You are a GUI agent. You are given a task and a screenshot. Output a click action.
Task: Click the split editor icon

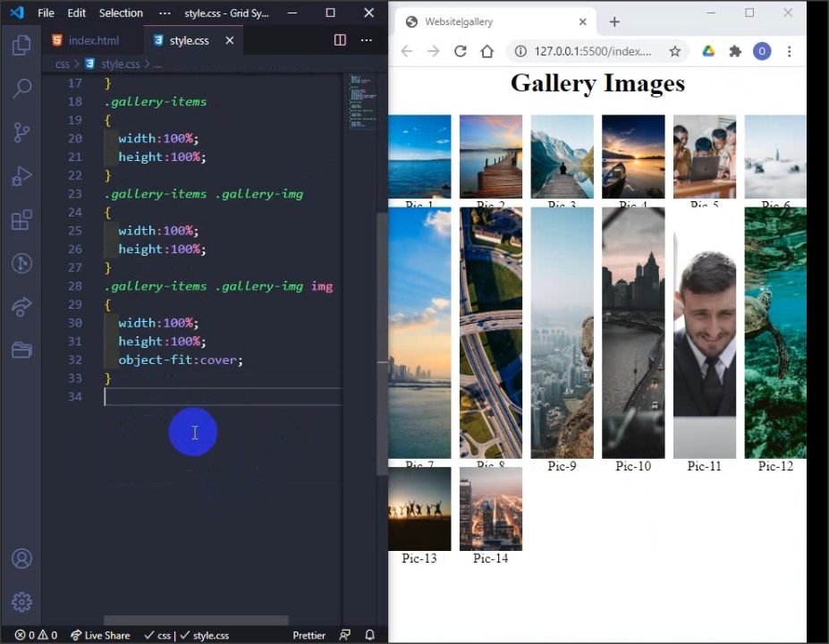(340, 40)
